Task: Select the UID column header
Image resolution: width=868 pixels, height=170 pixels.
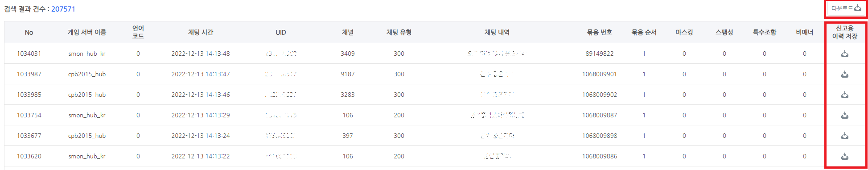Action: coord(281,33)
